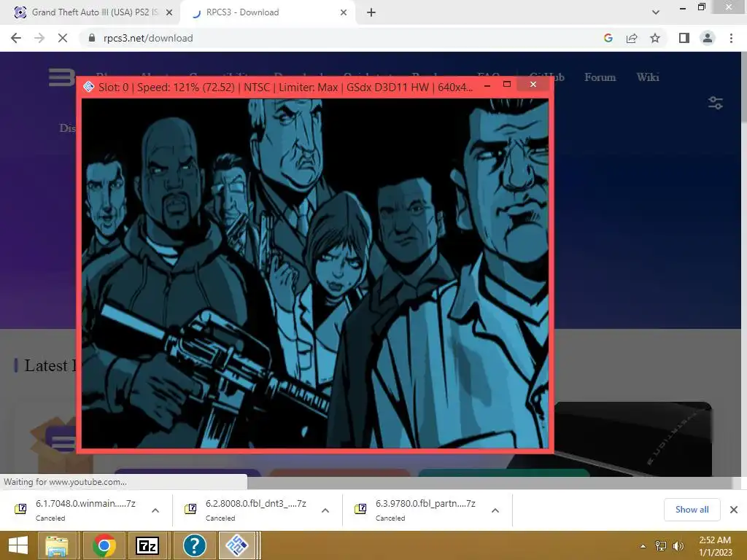Close the Grand Theft Auto III tab

tap(169, 12)
